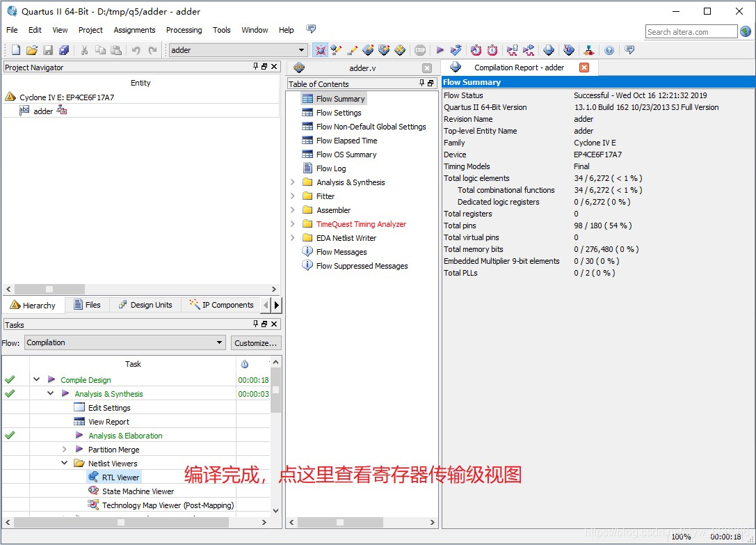The image size is (756, 545).
Task: Click the Search altera.com field
Action: pyautogui.click(x=691, y=32)
